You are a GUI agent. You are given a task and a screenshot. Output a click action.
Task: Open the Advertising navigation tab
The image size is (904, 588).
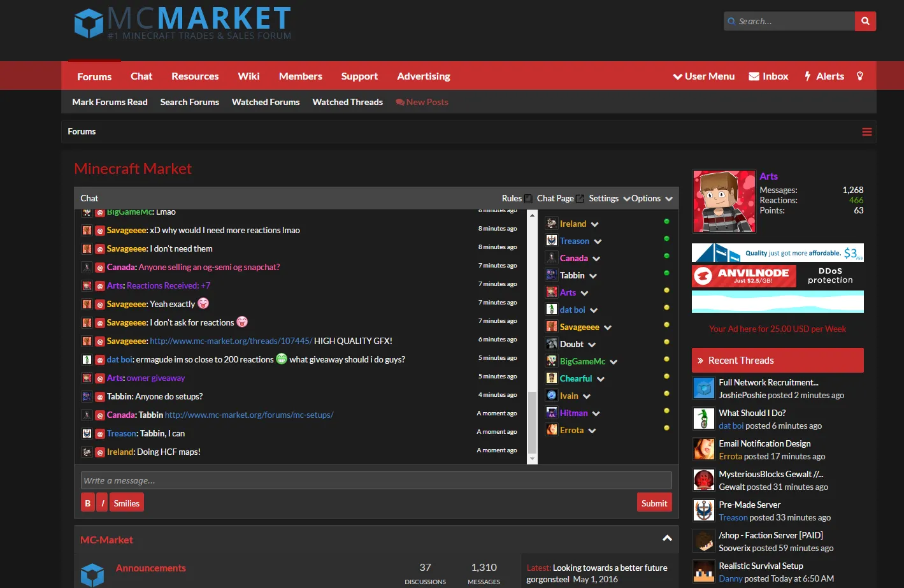point(424,76)
